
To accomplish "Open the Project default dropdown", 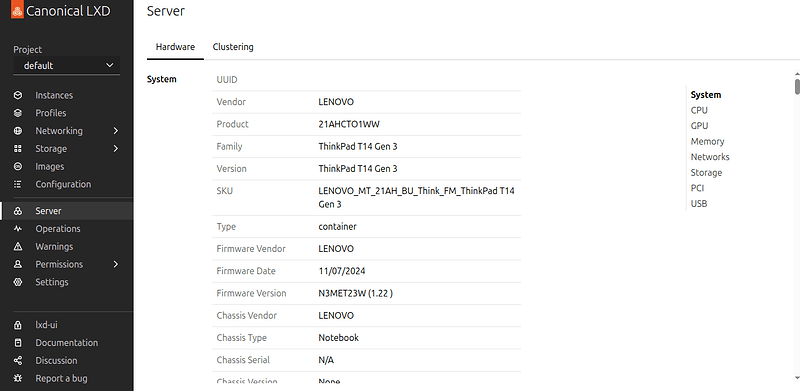I will (67, 65).
